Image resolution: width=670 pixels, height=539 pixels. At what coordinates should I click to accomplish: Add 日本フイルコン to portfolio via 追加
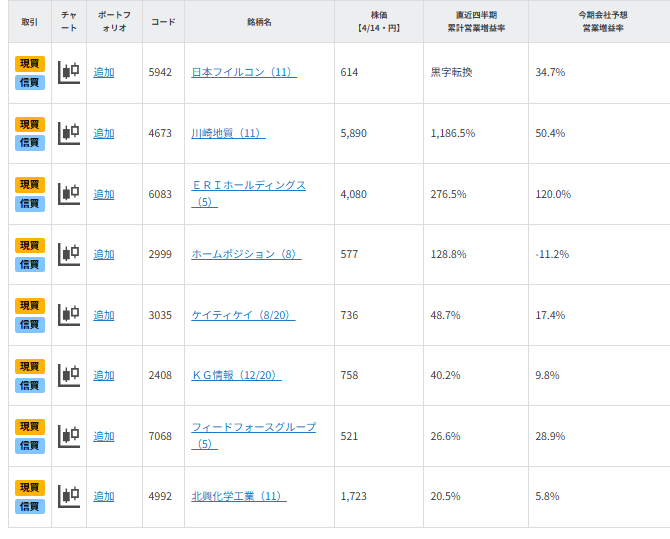(104, 72)
